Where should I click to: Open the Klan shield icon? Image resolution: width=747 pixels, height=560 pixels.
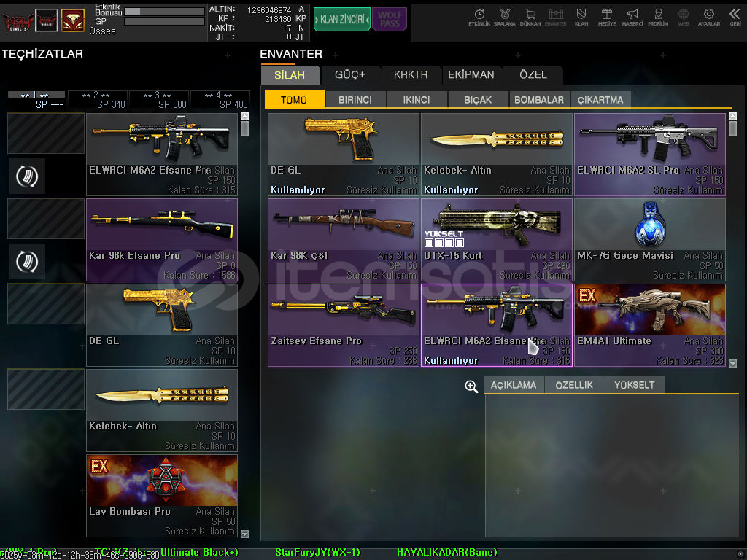(581, 17)
